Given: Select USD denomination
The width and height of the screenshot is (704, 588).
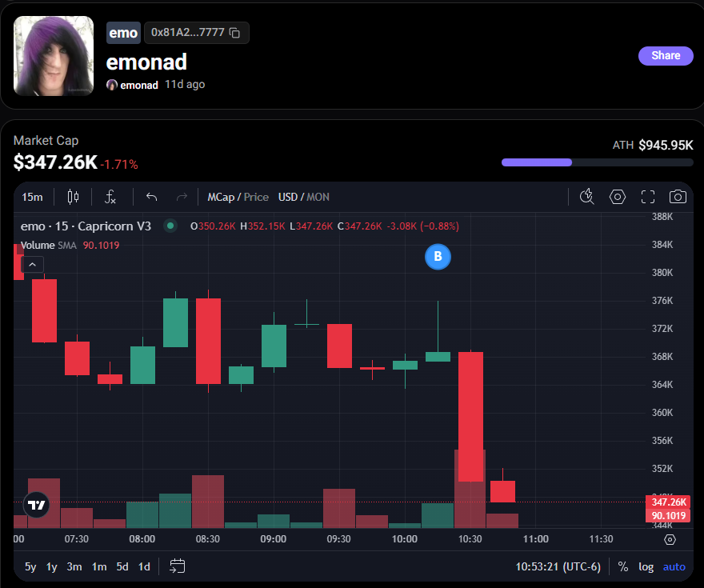Looking at the screenshot, I should click(x=288, y=197).
